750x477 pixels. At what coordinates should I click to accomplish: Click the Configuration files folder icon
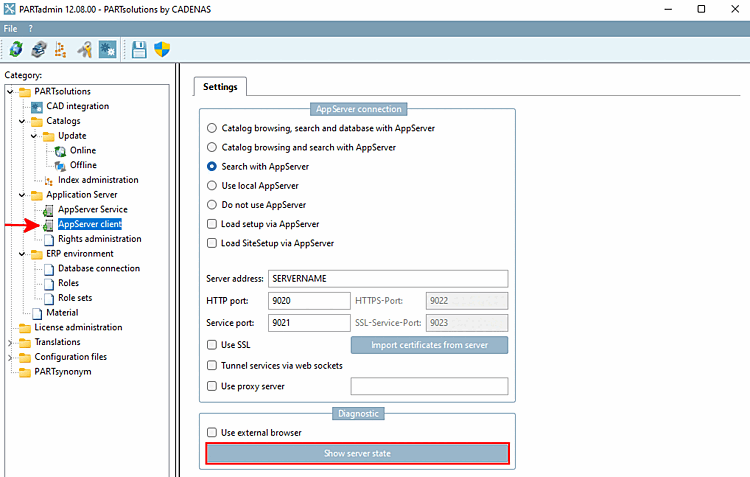click(x=25, y=357)
